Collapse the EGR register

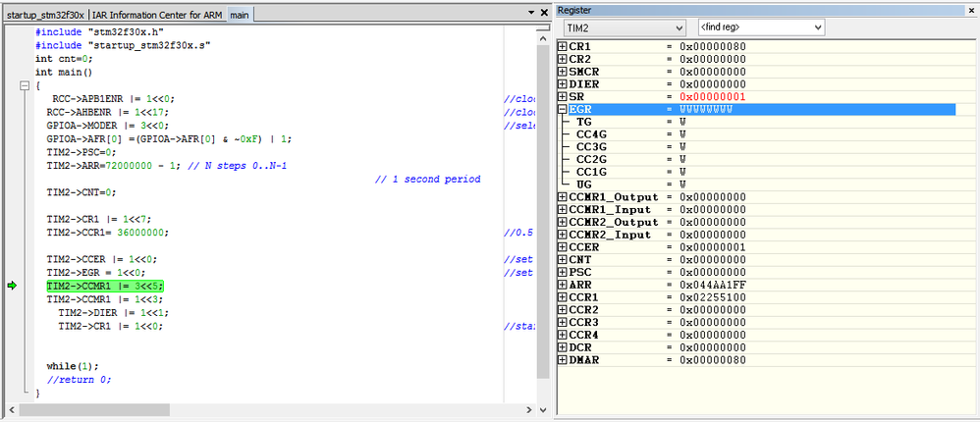coord(563,109)
